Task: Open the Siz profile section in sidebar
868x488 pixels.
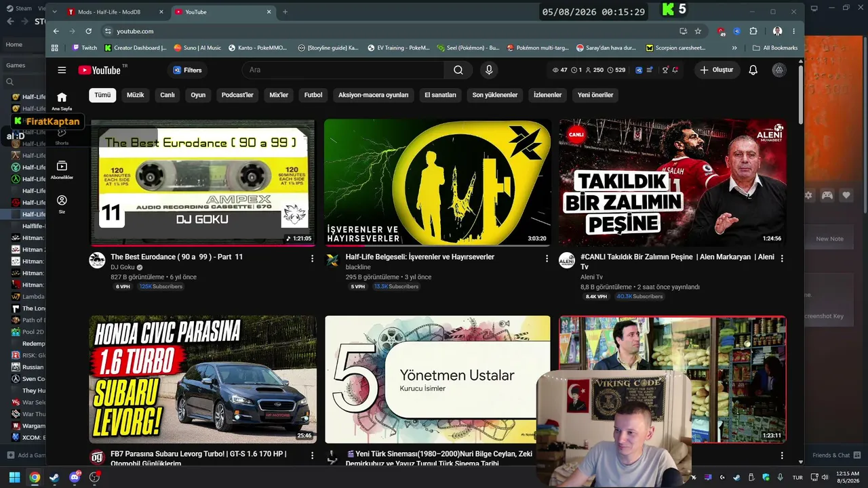Action: coord(62,204)
